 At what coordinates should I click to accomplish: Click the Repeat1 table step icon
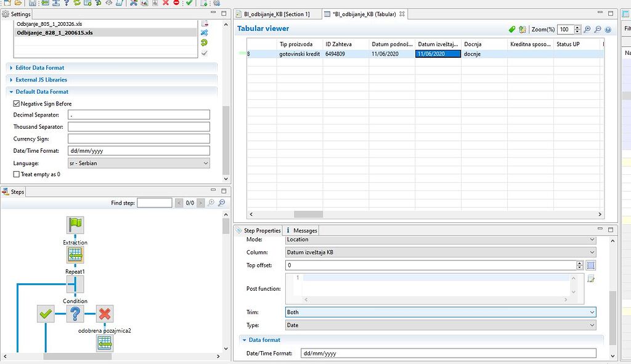(x=75, y=254)
